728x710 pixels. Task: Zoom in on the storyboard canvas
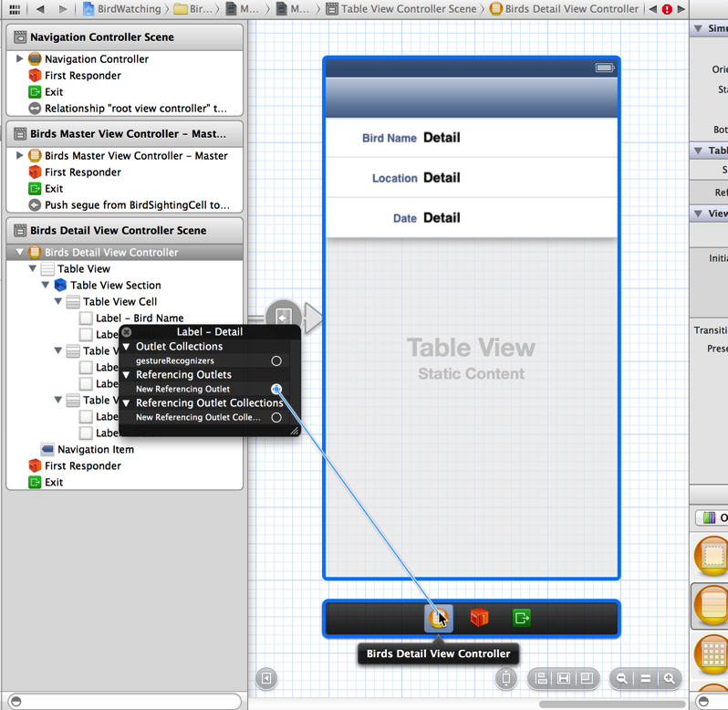[670, 678]
